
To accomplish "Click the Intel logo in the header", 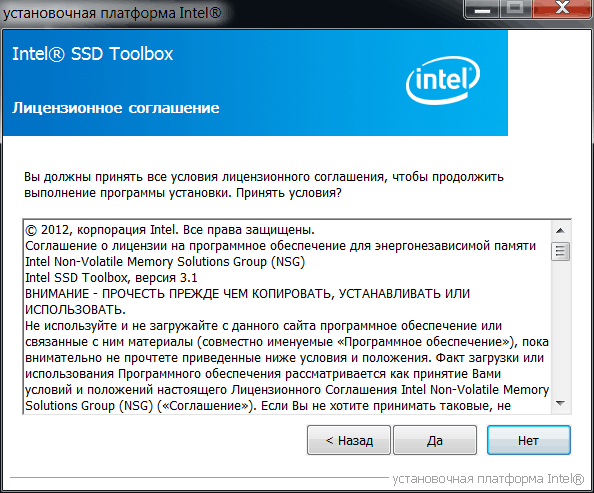I will pos(442,80).
